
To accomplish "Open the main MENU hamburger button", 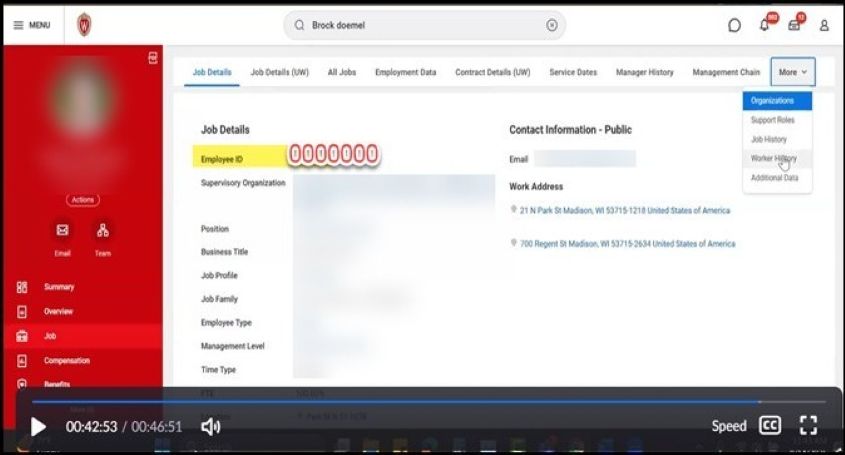I will [x=31, y=25].
